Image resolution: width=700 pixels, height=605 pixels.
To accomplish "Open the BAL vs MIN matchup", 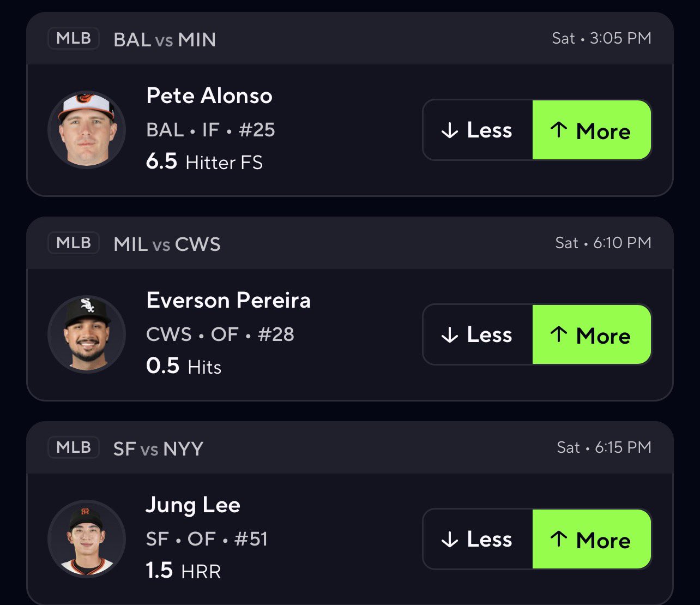I will click(x=165, y=40).
